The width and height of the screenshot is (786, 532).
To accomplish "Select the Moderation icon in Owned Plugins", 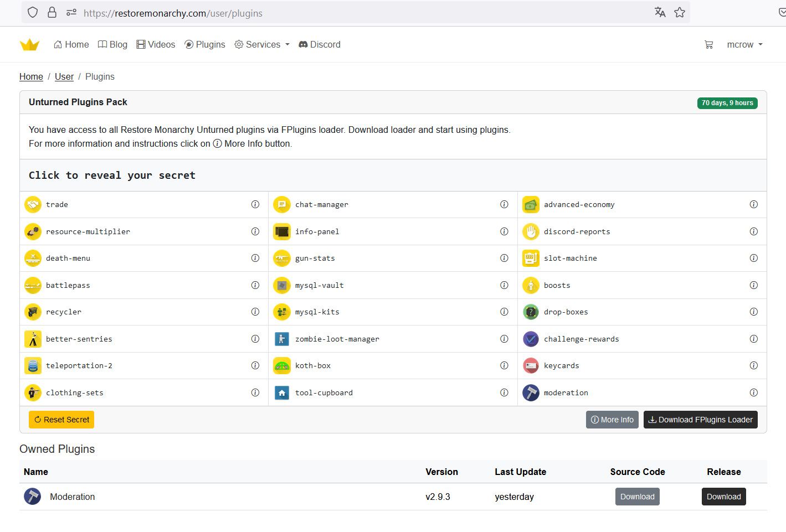I will 32,497.
